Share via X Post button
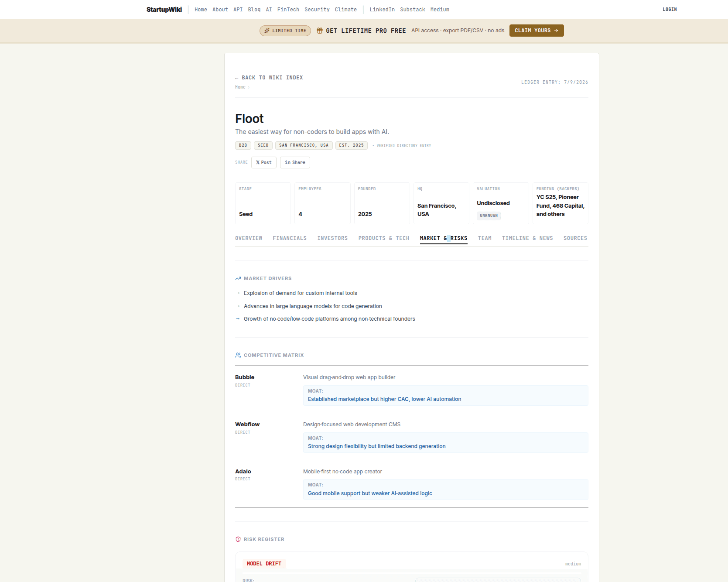The height and width of the screenshot is (582, 728). pos(264,162)
